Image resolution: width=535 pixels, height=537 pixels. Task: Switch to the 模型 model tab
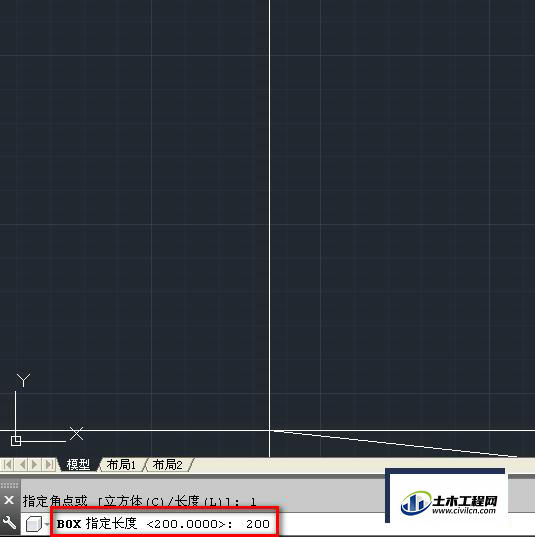78,465
